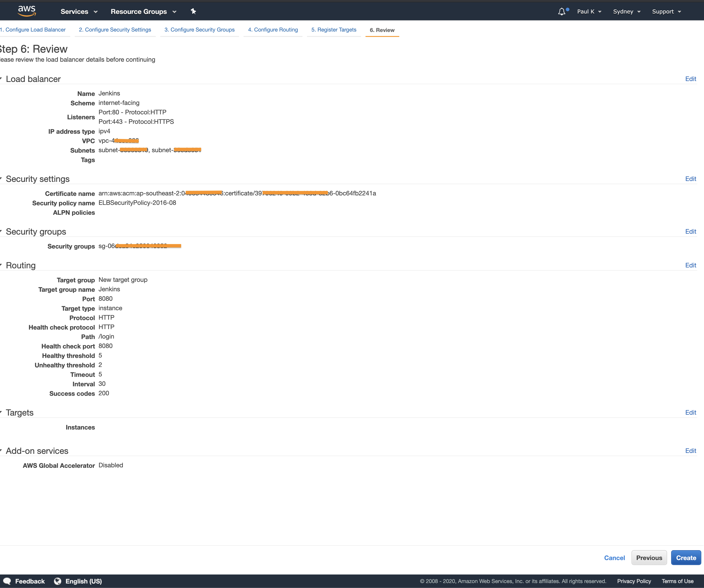
Task: Select the /login health check path
Action: point(106,336)
